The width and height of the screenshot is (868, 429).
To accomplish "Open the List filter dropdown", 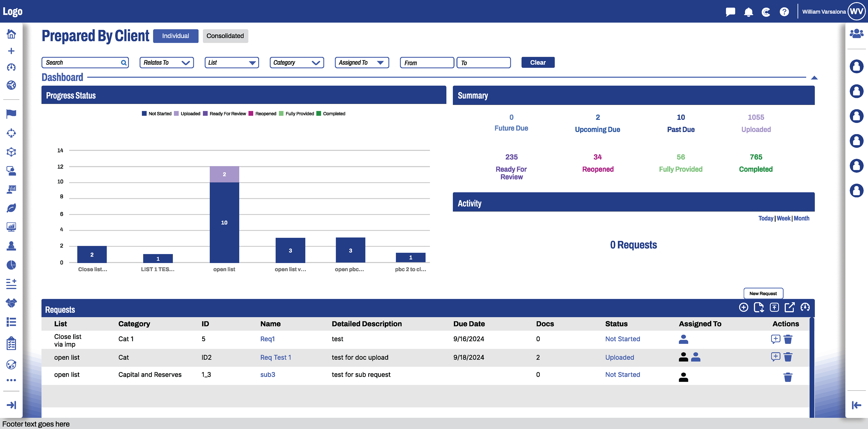I will click(x=231, y=63).
